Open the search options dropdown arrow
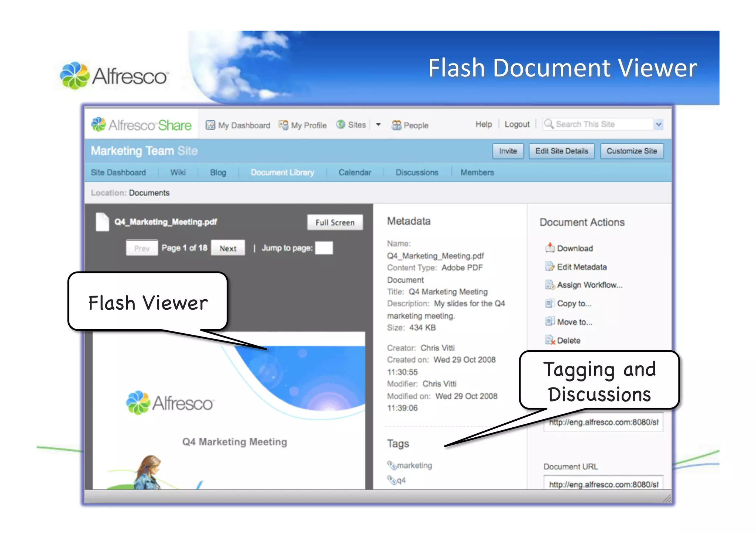Viewport: 756px width, 534px height. (x=659, y=124)
